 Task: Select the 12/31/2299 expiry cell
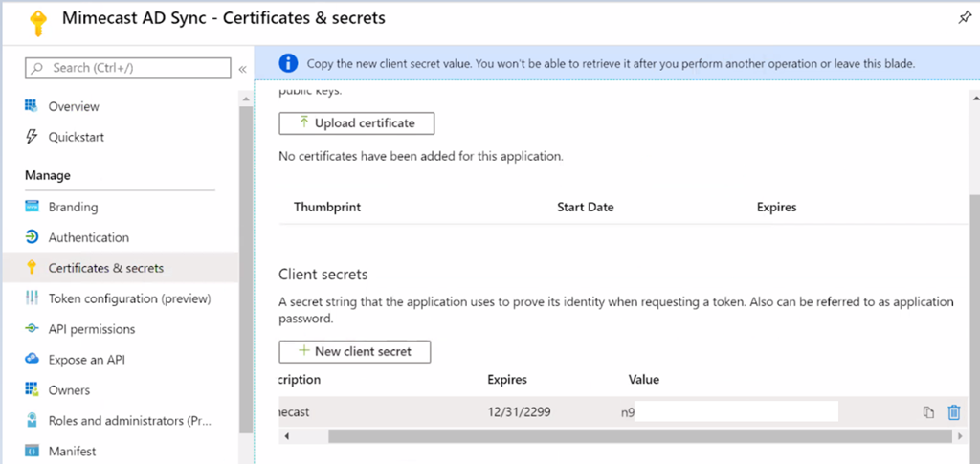[519, 412]
